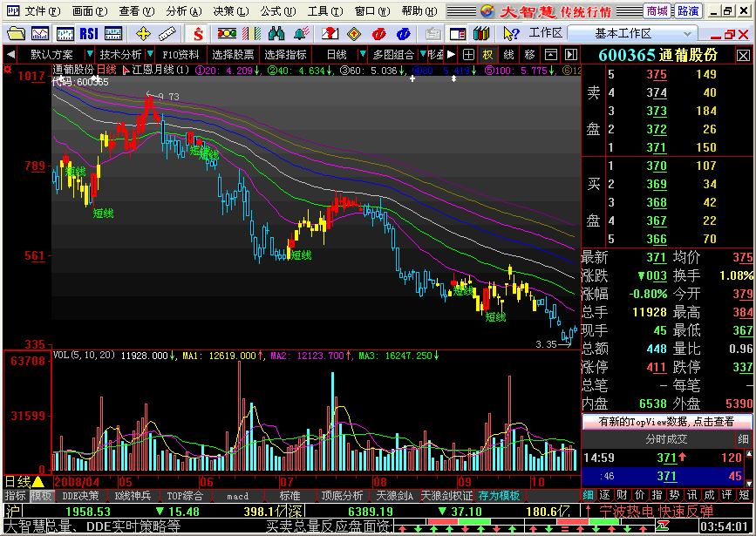Open the RSI indicator tool
756x536 pixels.
(89, 33)
